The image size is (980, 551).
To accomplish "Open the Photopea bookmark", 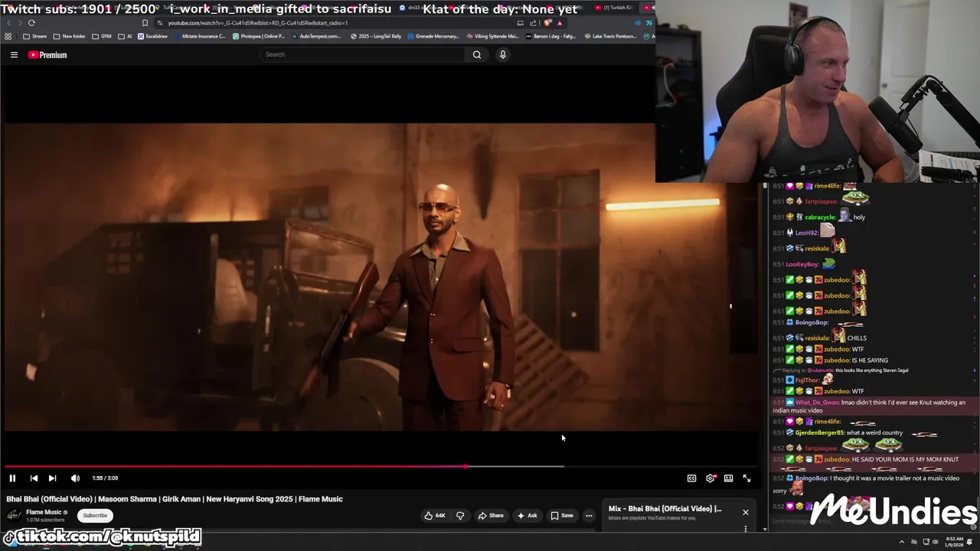I will (258, 36).
